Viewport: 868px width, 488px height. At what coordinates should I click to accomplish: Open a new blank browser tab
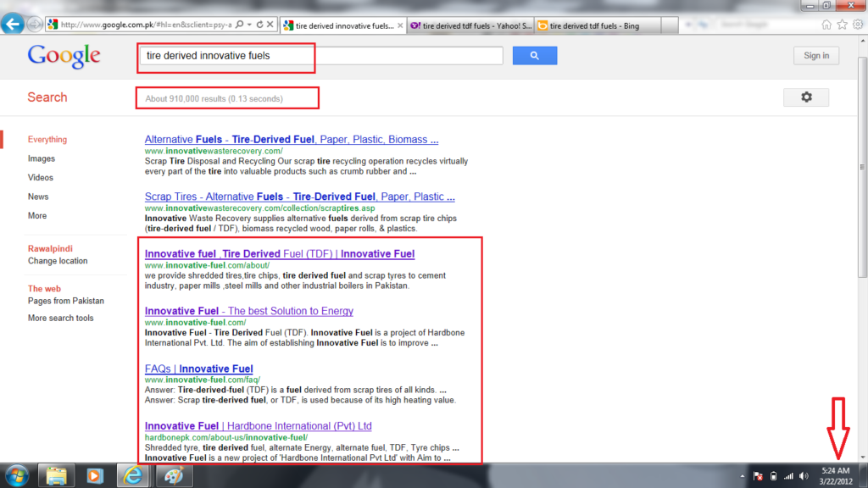(670, 25)
